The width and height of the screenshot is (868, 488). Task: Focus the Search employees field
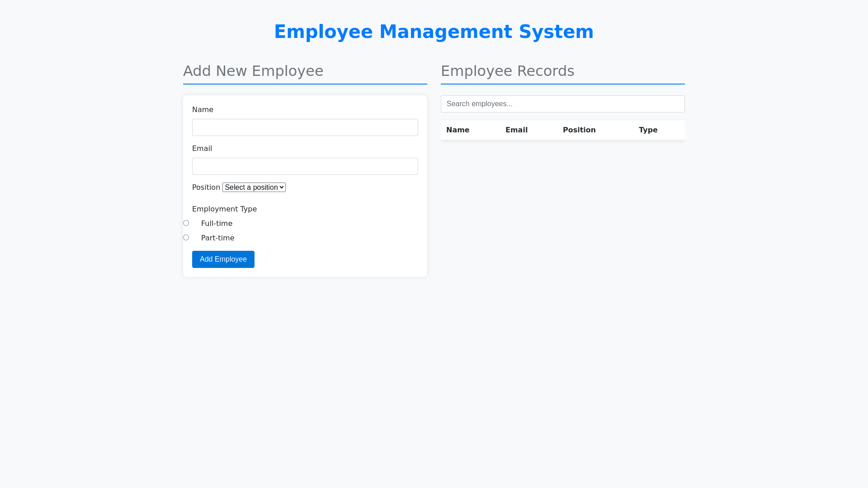coord(562,104)
